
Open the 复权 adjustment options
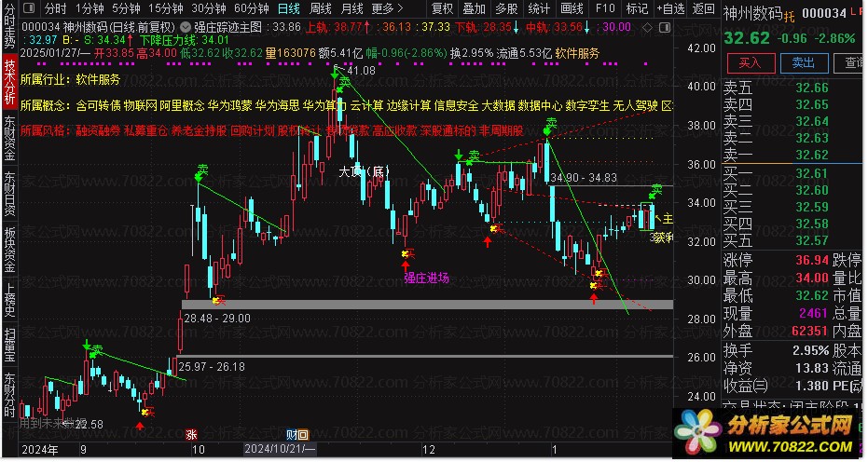pos(442,8)
